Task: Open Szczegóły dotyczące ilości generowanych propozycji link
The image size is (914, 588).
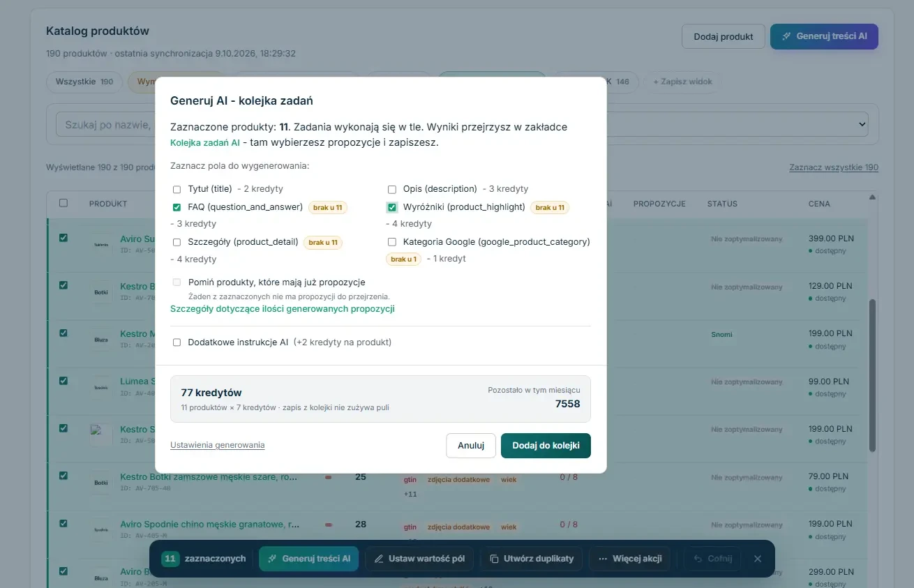Action: point(283,308)
